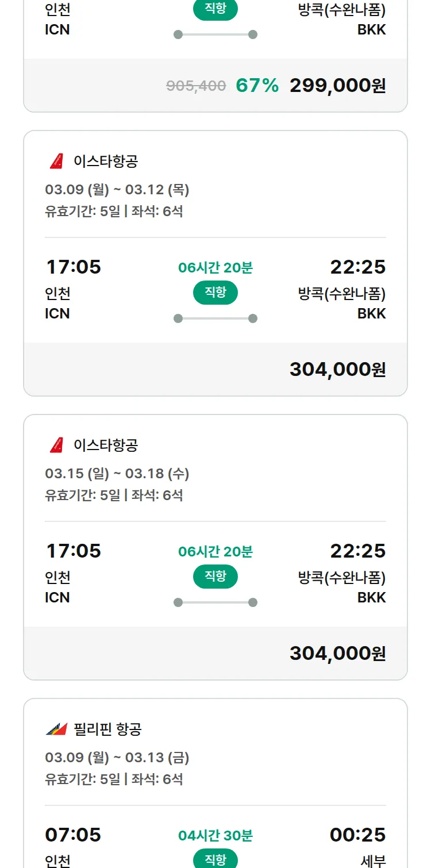The width and height of the screenshot is (431, 868).
Task: Select the 299,000원 discounted fare
Action: pyautogui.click(x=337, y=86)
